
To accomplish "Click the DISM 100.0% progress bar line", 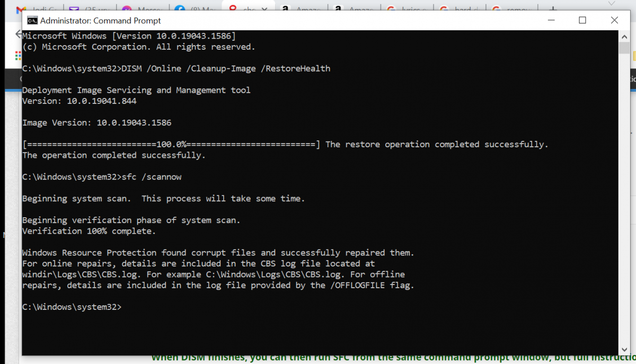I will (x=171, y=144).
